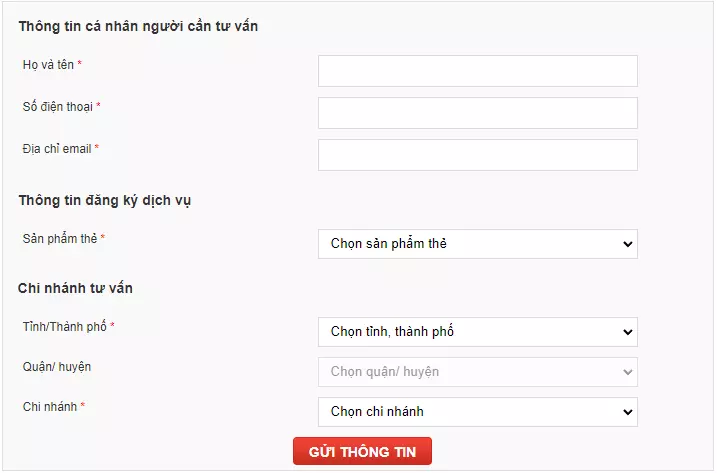Click the Quận/ huyện label text
The image size is (717, 473).
tap(57, 367)
